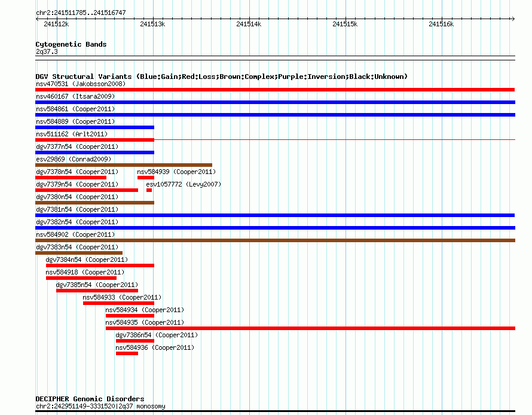Select dgv7383n54 (Cooper2011) label
Screen dimensions: 532x415
click(77, 247)
